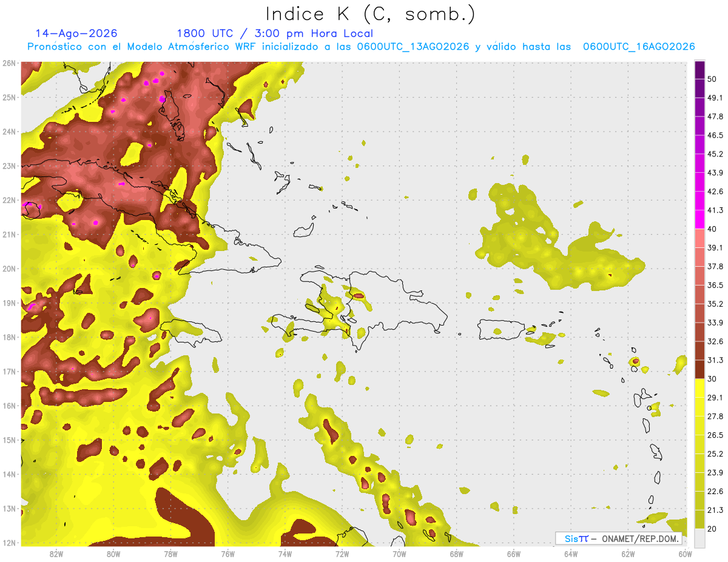
Task: Click the colorbar value "49.1"
Action: 715,98
